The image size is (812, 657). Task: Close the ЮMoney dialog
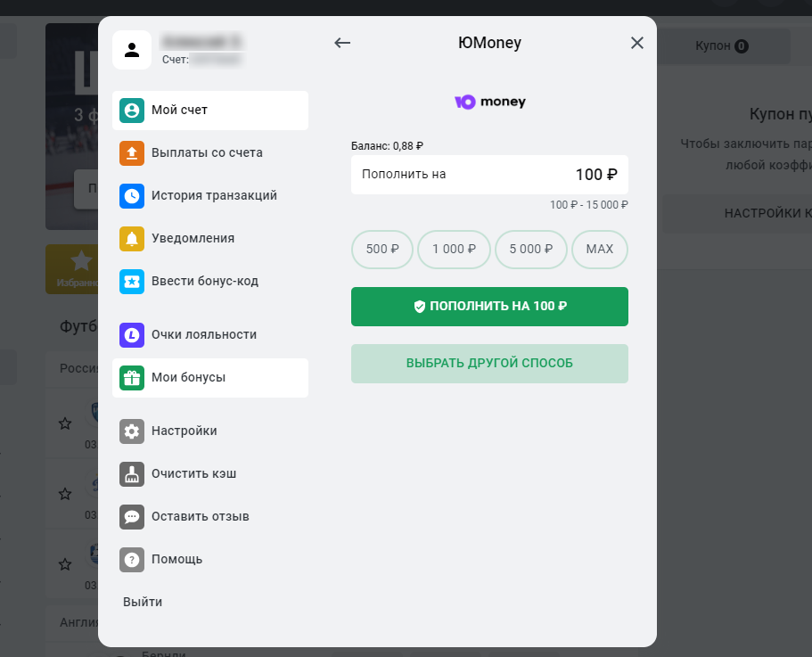[637, 43]
